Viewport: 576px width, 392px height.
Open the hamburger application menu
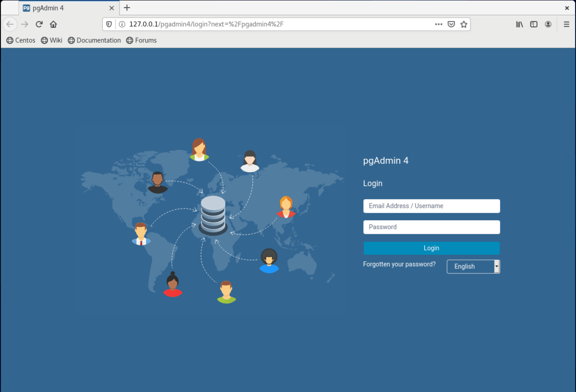click(x=566, y=24)
